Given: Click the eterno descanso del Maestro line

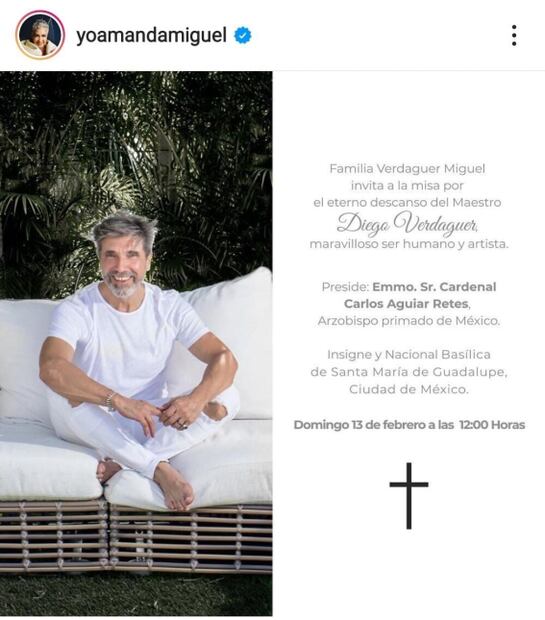Looking at the screenshot, I should pos(407,202).
